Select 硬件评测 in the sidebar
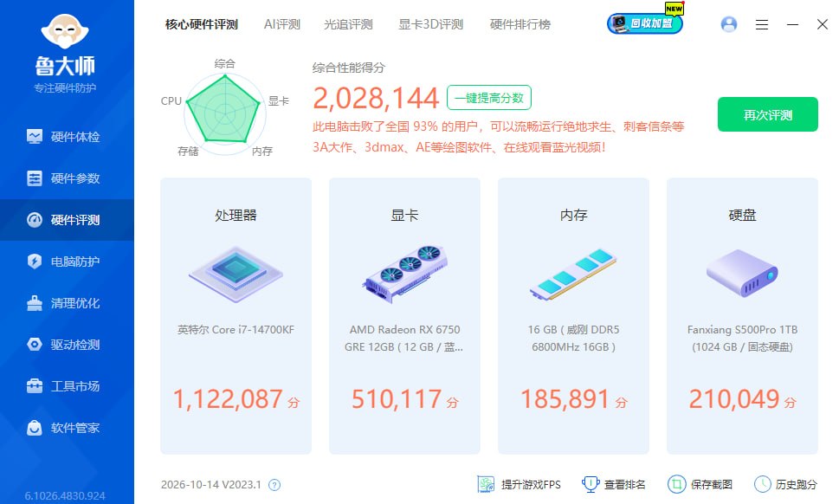The width and height of the screenshot is (839, 504). click(67, 220)
